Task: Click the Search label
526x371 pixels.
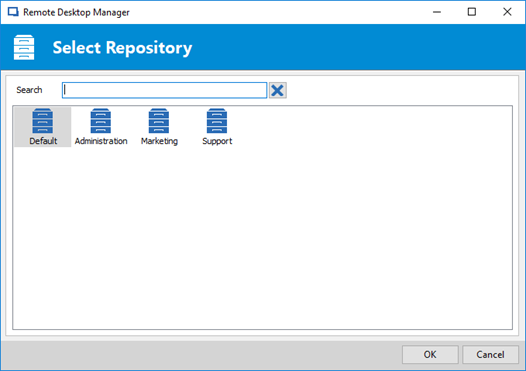Action: pos(29,90)
